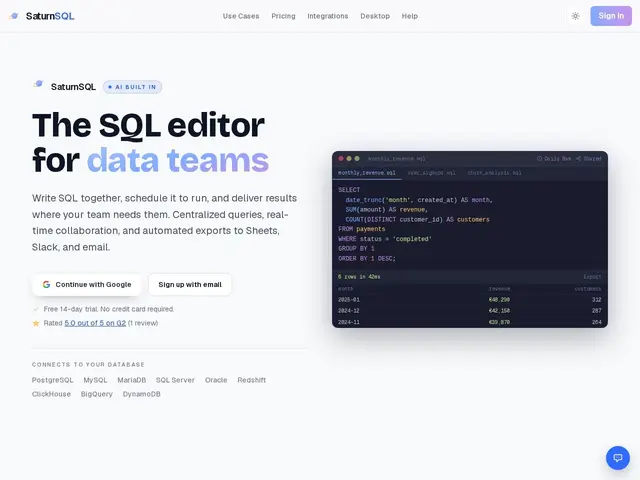
Task: Click the 2024-12 result row
Action: (469, 311)
